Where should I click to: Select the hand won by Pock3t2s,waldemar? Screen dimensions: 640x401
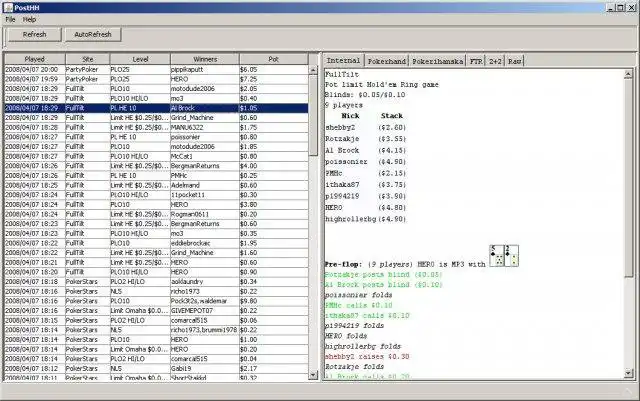pyautogui.click(x=156, y=301)
